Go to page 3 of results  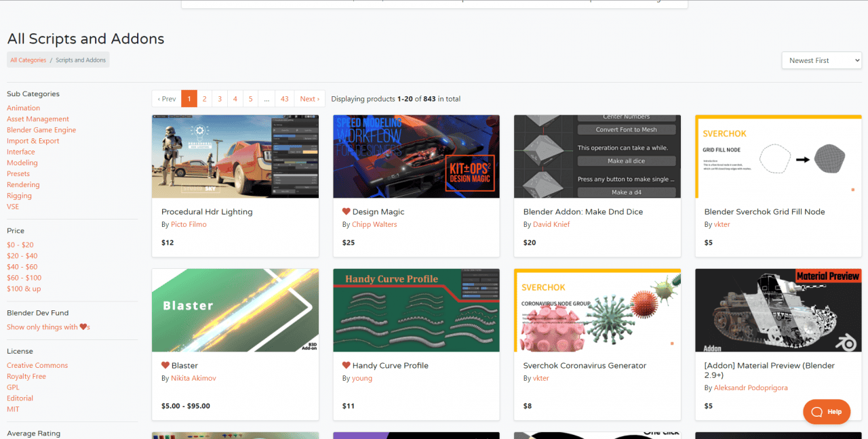(220, 98)
